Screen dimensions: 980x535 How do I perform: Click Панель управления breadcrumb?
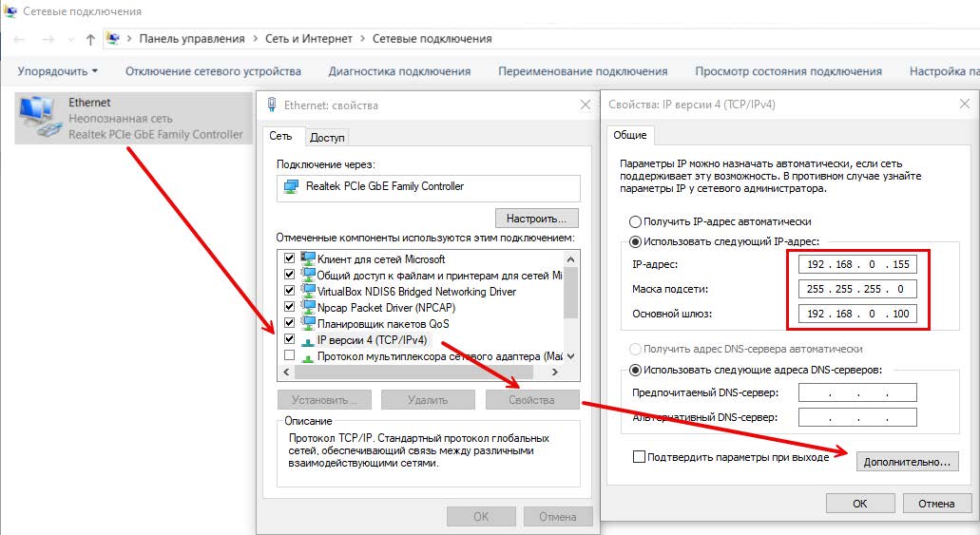192,39
